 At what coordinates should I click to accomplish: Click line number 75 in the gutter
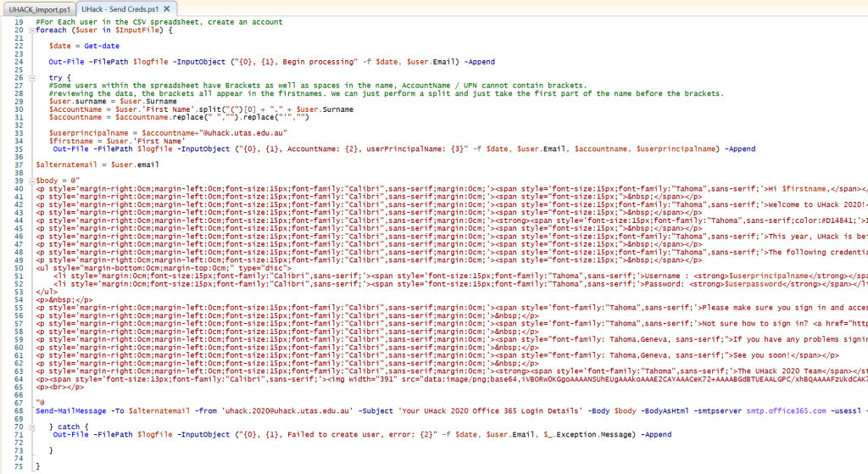coord(17,466)
